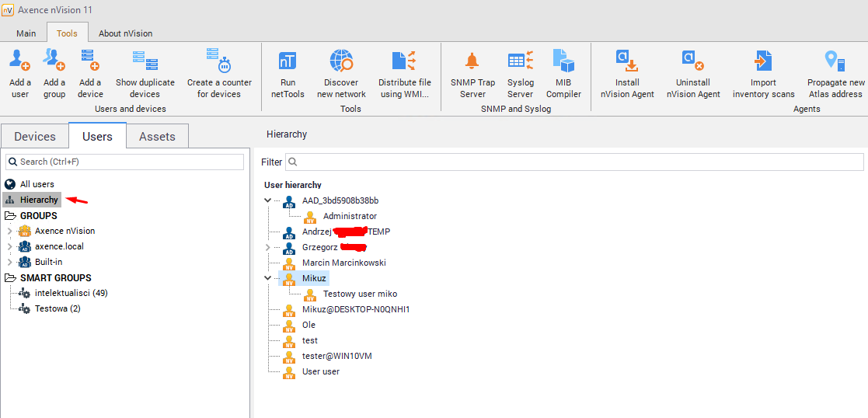This screenshot has height=418, width=868.
Task: Click Install nVision Agent icon
Action: tap(627, 61)
